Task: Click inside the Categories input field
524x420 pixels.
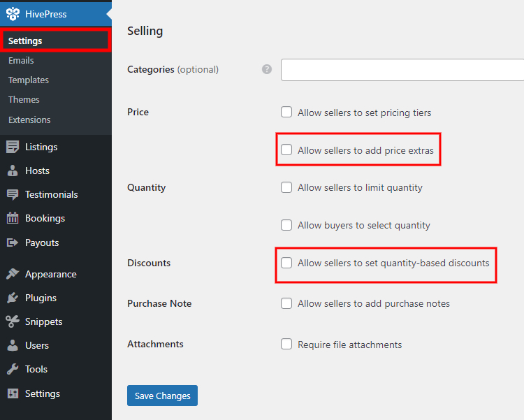Action: pyautogui.click(x=402, y=70)
